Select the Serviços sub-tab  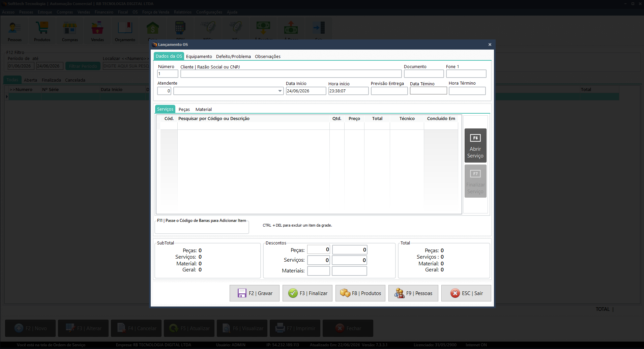tap(165, 109)
